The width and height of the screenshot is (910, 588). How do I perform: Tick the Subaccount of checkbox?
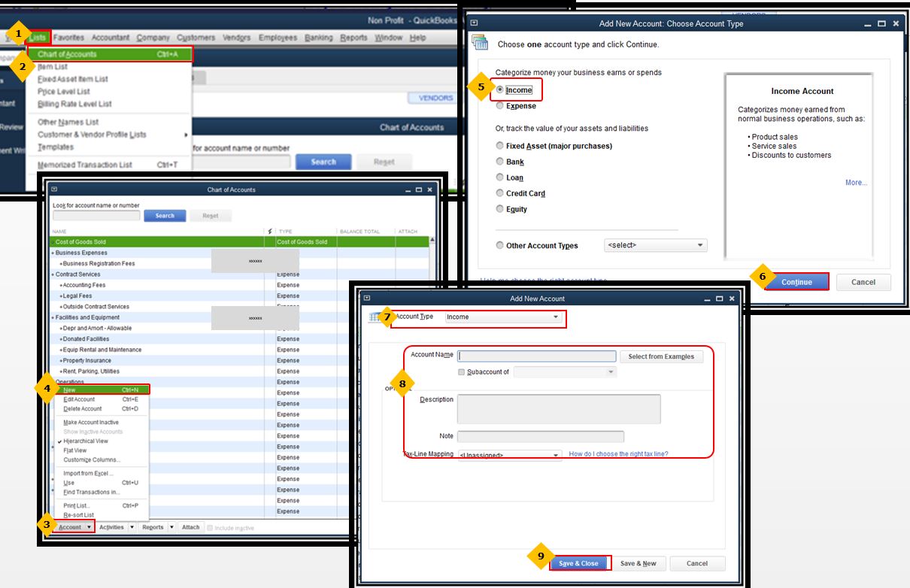coord(461,372)
